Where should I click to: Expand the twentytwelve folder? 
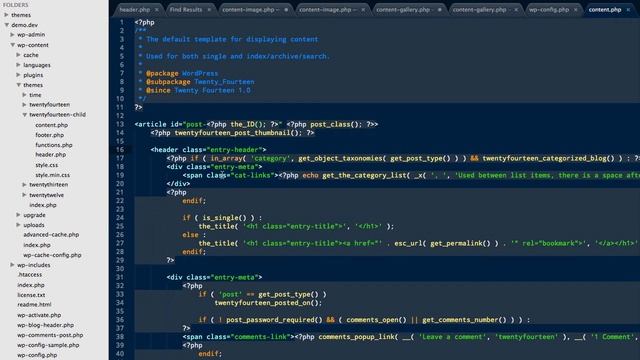24,195
